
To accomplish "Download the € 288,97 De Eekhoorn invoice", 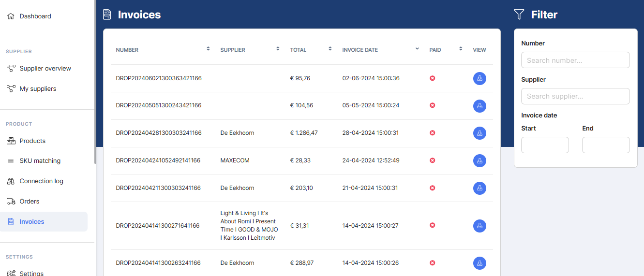I will click(x=479, y=263).
